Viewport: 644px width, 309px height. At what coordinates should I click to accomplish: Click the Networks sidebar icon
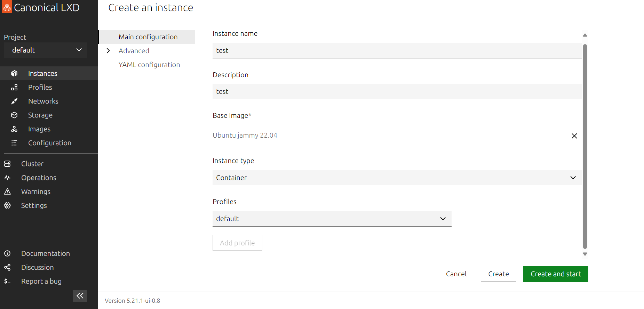click(14, 101)
